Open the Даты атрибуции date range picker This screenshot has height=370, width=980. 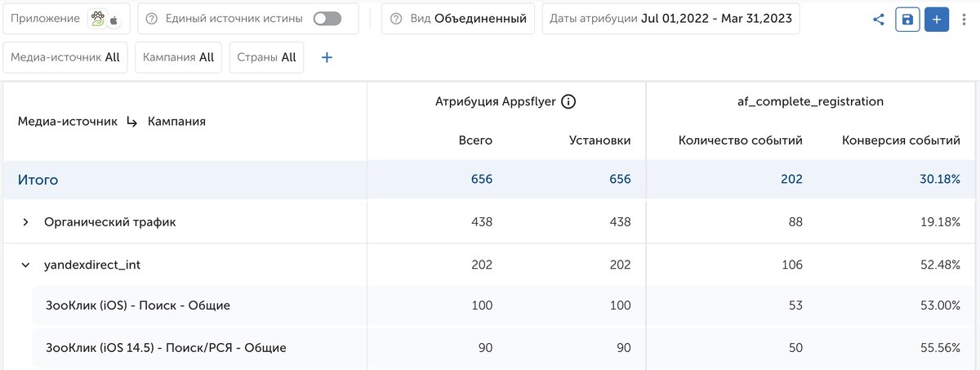[x=670, y=18]
